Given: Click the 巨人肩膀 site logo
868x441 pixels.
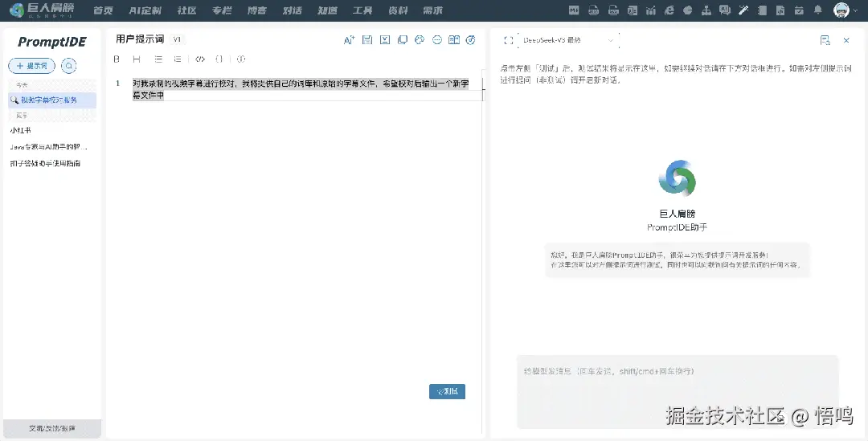Looking at the screenshot, I should coord(42,10).
